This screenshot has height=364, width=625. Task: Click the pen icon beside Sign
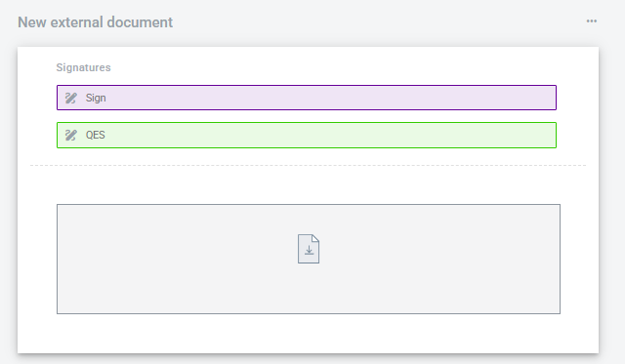point(71,98)
